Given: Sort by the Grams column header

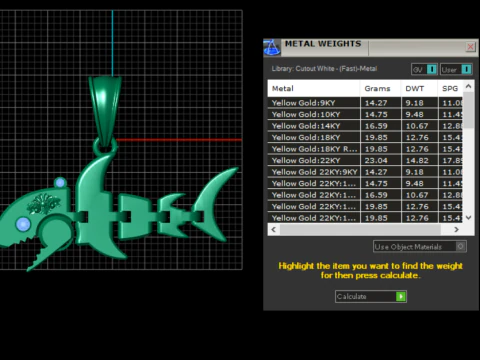Looking at the screenshot, I should pos(380,88).
